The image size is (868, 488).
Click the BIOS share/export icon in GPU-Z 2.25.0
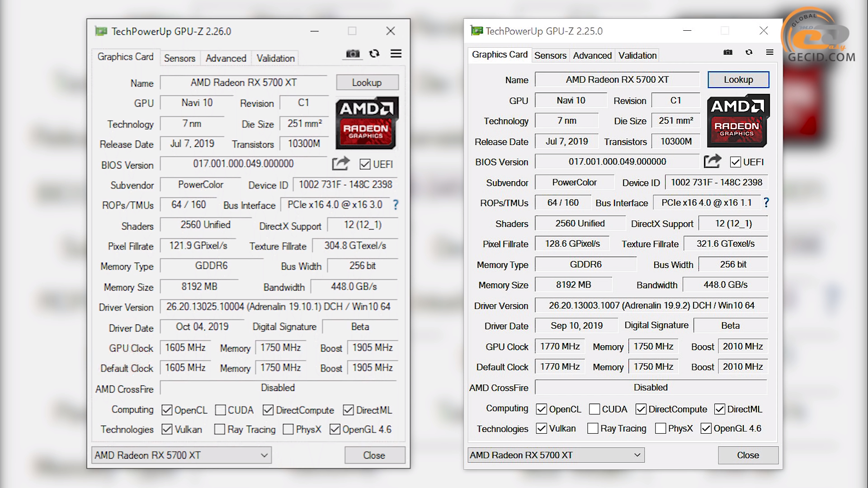pyautogui.click(x=712, y=161)
